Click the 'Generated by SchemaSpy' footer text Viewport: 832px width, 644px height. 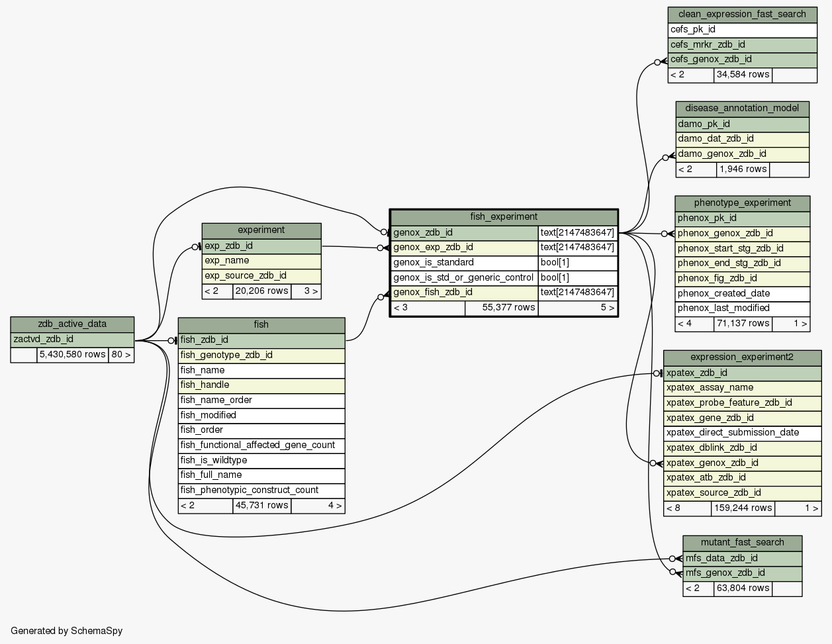pos(67,631)
